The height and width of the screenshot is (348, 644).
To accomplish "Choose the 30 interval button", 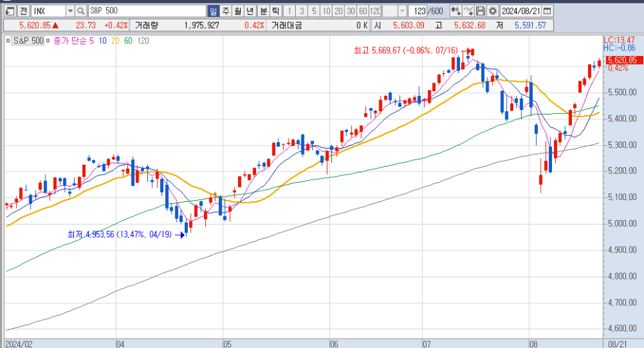I will 351,11.
